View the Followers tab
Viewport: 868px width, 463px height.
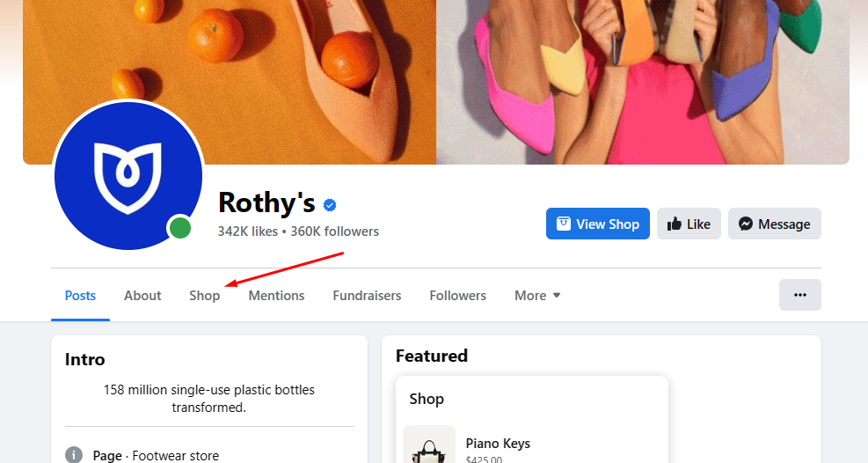click(x=458, y=295)
